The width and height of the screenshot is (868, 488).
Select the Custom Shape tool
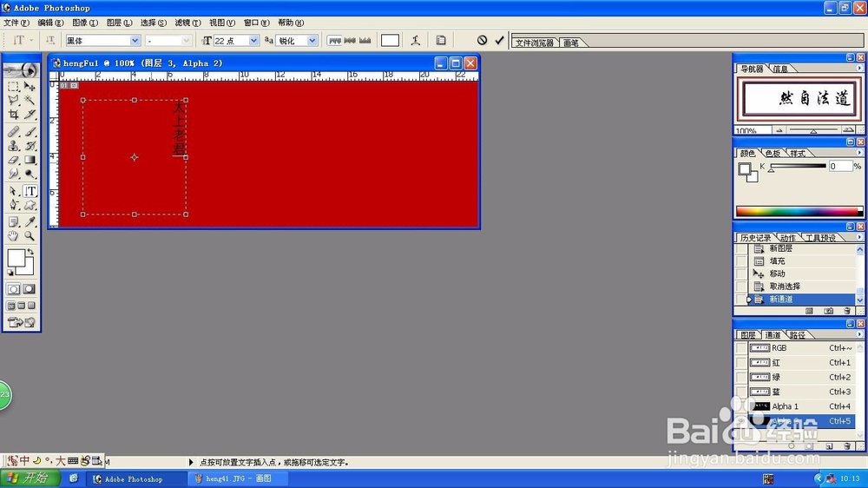(30, 205)
